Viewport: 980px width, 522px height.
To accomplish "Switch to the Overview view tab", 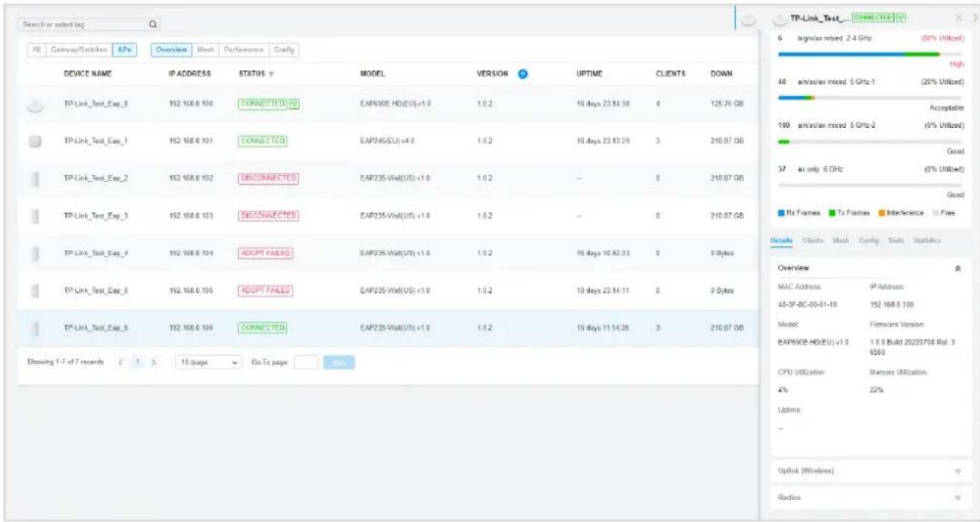I will (x=171, y=49).
